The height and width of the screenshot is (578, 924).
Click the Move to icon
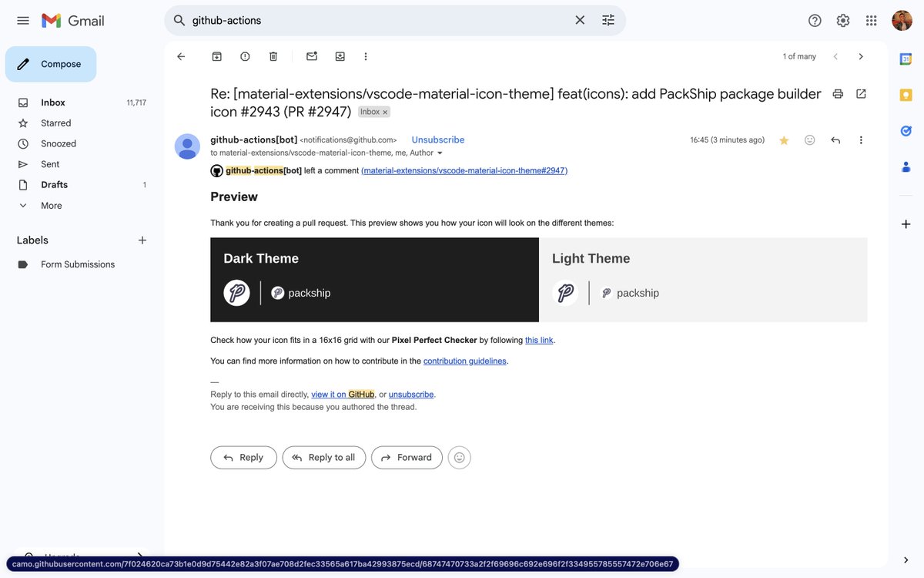coord(340,56)
